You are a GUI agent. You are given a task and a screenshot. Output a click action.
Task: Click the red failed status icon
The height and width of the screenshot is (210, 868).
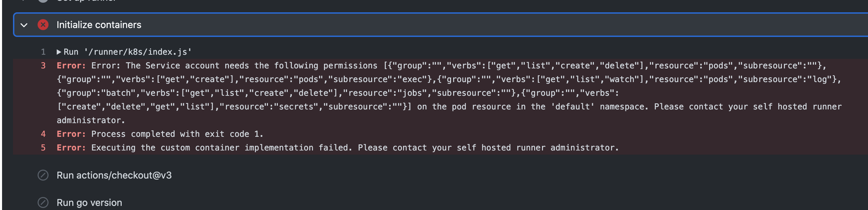(x=43, y=25)
